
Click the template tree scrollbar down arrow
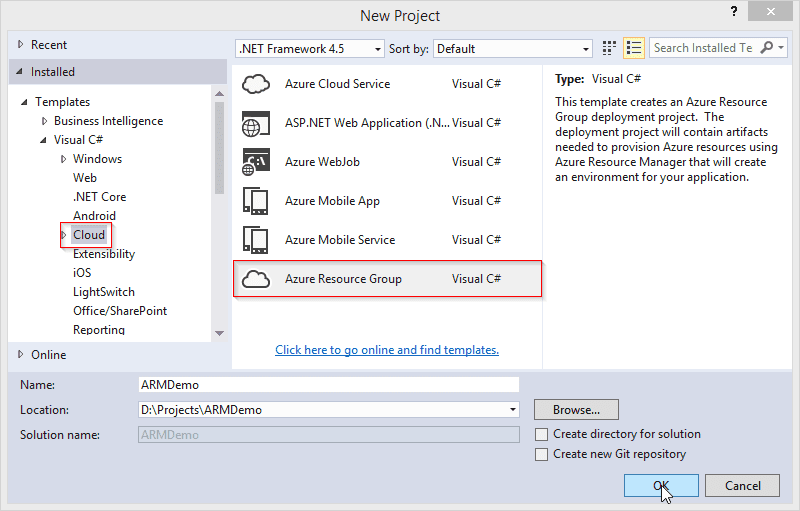(220, 333)
